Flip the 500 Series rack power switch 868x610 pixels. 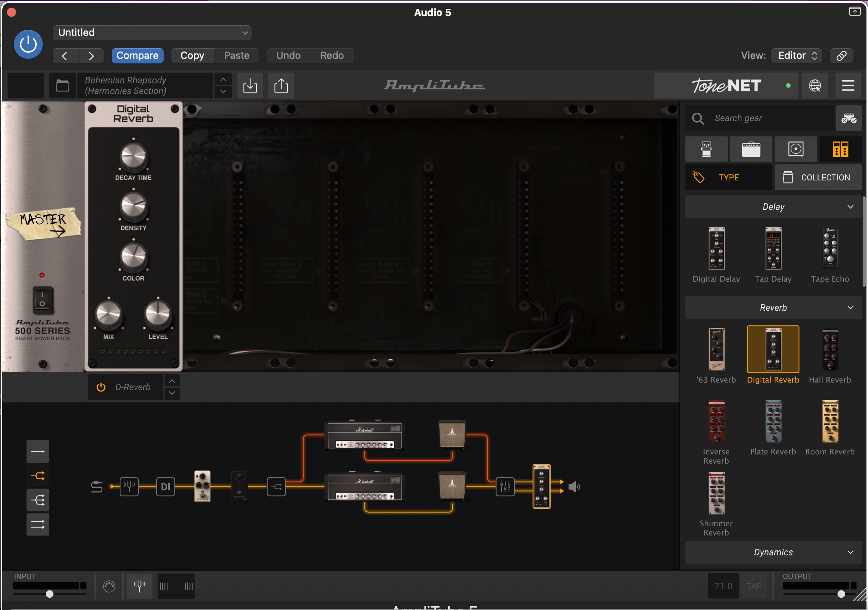(x=42, y=300)
